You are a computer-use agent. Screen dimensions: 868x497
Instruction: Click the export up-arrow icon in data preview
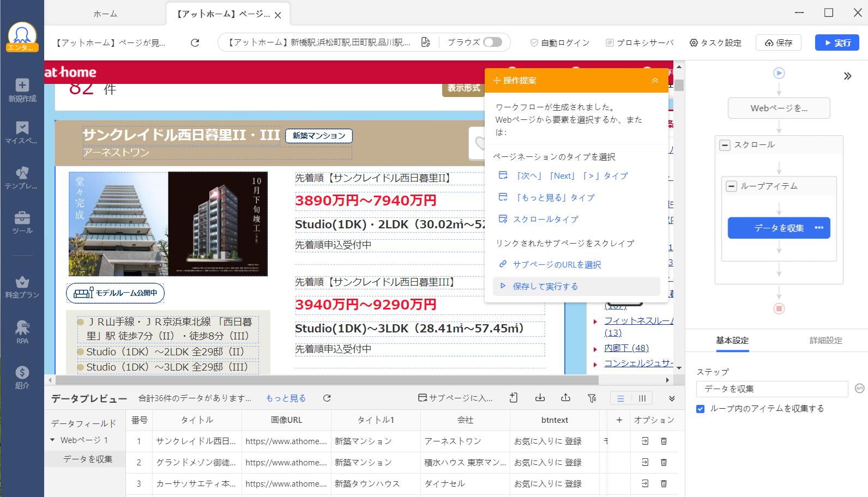coord(514,398)
